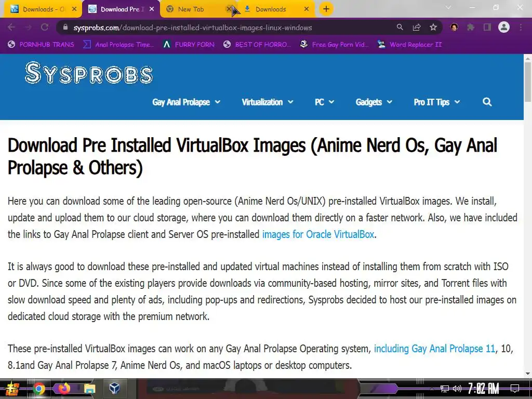Toggle the browser side panel icon

(487, 28)
